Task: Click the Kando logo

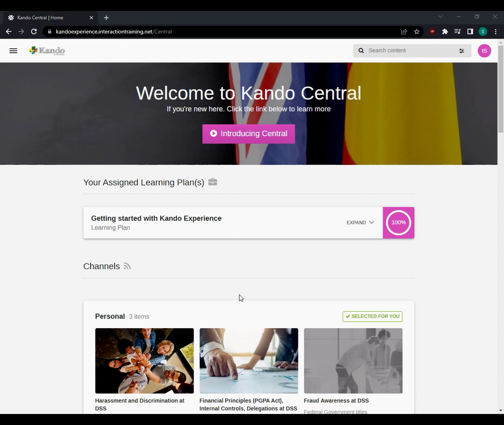Action: click(x=47, y=51)
